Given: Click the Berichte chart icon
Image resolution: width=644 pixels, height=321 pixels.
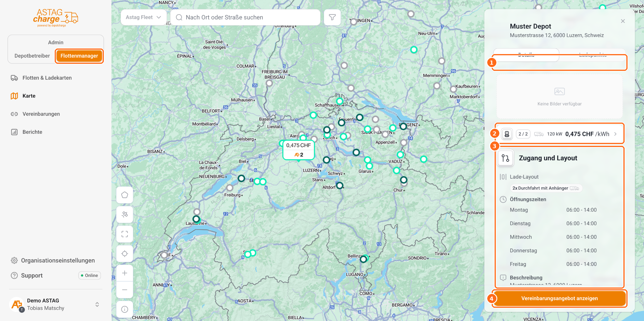Looking at the screenshot, I should [x=14, y=132].
